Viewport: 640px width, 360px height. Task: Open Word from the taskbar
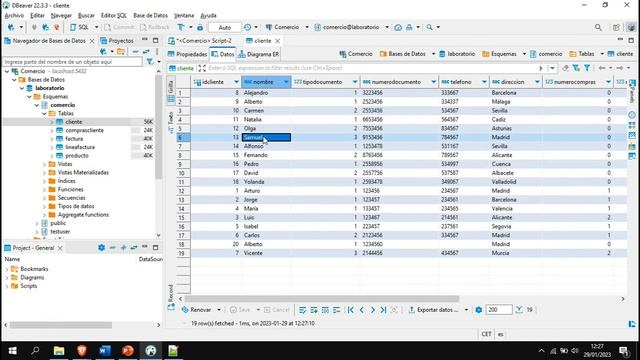[x=105, y=351]
